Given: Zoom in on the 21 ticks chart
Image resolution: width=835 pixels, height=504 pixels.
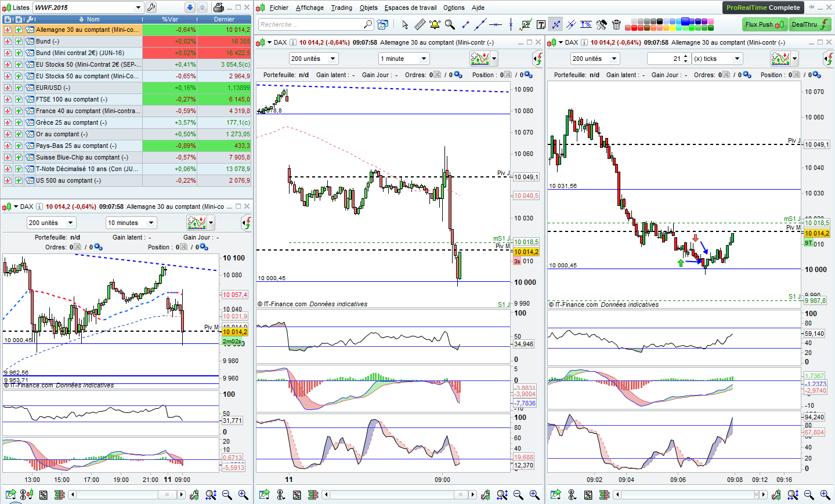Looking at the screenshot, I should (825, 495).
